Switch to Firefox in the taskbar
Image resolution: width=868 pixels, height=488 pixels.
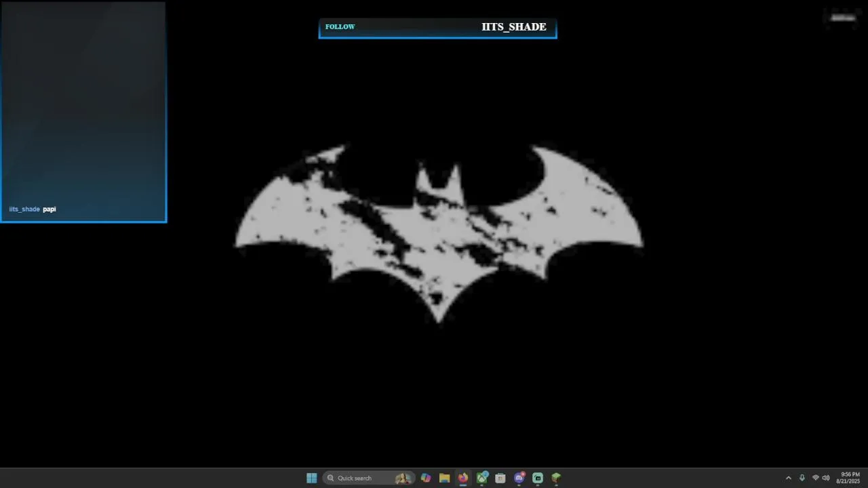pyautogui.click(x=463, y=478)
